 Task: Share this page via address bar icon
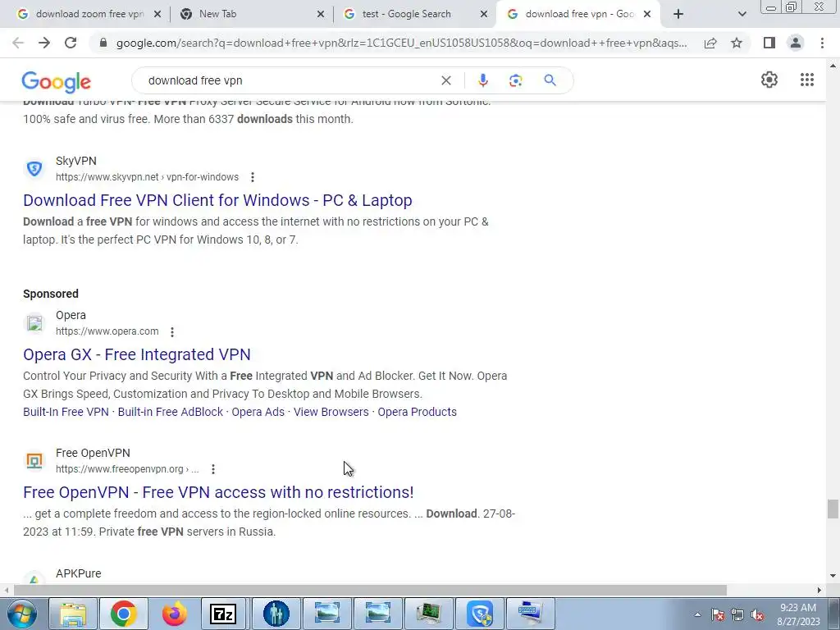[x=710, y=43]
